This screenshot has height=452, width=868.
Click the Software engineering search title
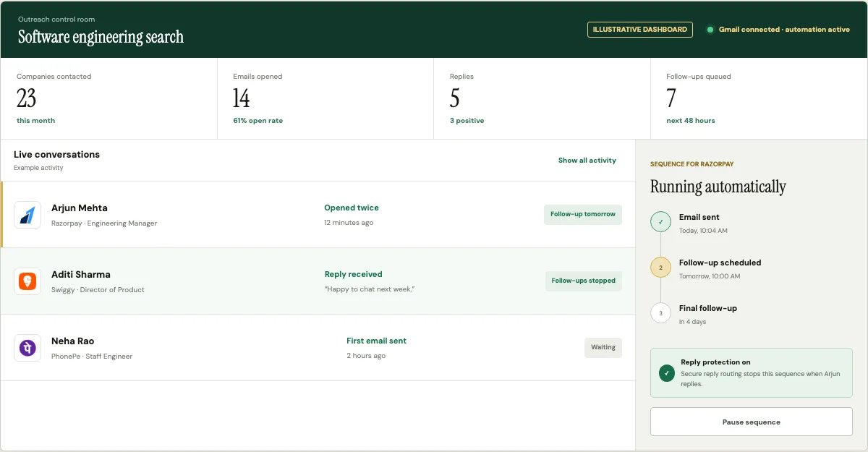coord(101,38)
